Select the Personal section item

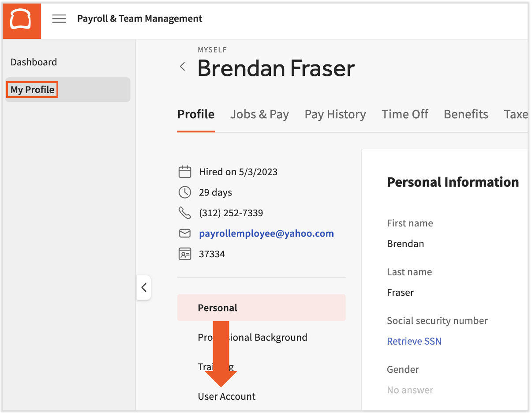click(x=217, y=308)
